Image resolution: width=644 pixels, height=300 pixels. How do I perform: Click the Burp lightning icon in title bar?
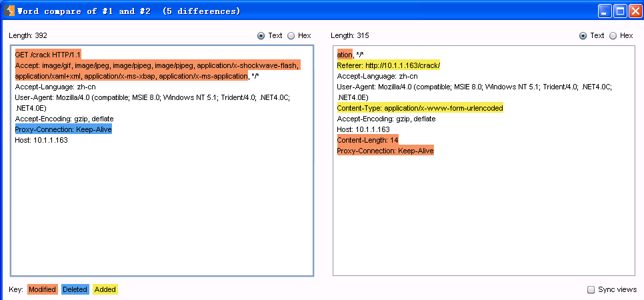[x=9, y=11]
